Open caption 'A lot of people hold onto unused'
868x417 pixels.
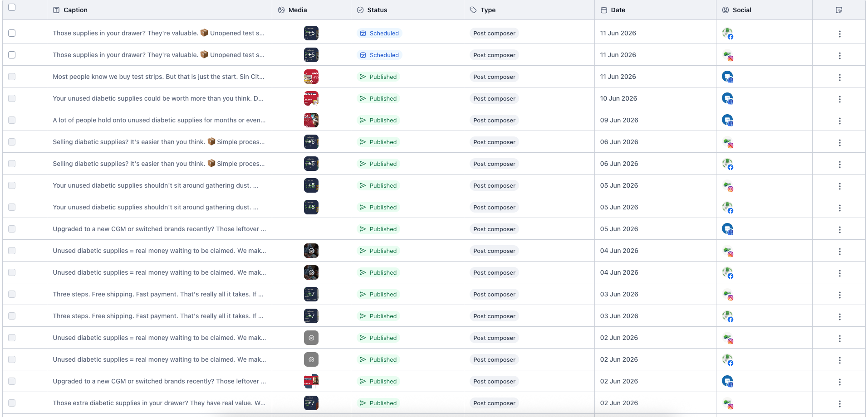click(159, 120)
